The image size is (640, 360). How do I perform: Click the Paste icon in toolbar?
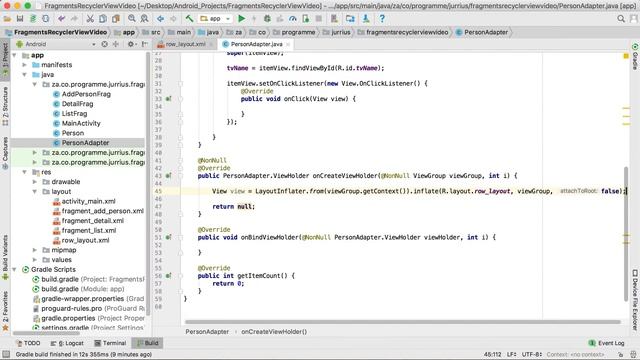[116, 19]
